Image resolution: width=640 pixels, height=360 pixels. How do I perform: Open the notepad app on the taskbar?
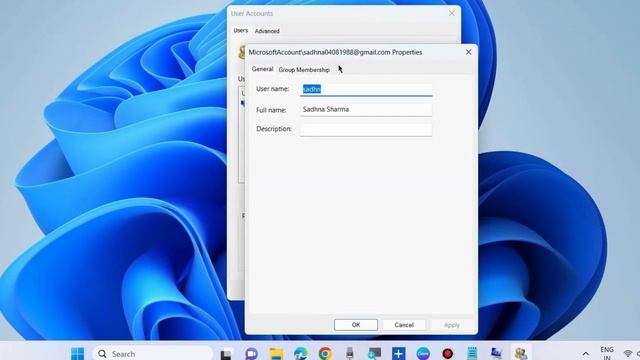(x=472, y=353)
